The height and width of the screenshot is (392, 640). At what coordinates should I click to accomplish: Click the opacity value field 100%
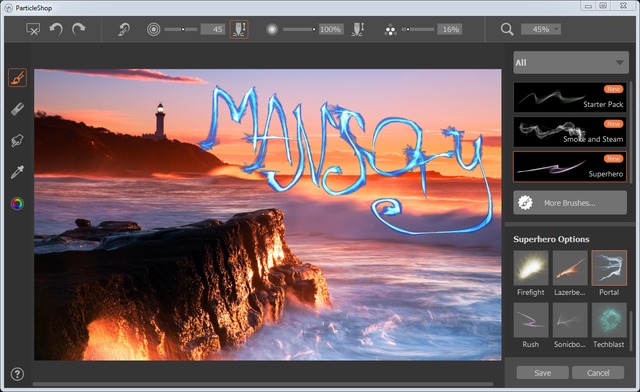(x=331, y=29)
